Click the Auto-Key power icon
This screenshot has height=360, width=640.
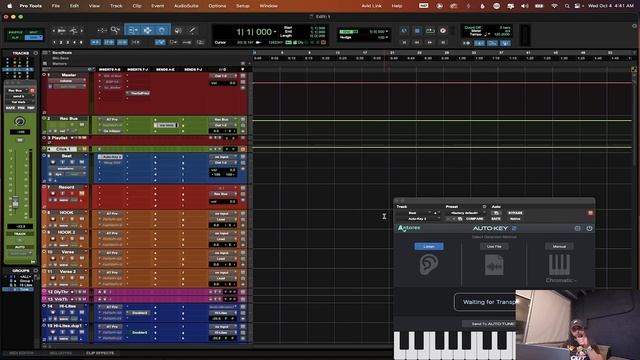(589, 228)
